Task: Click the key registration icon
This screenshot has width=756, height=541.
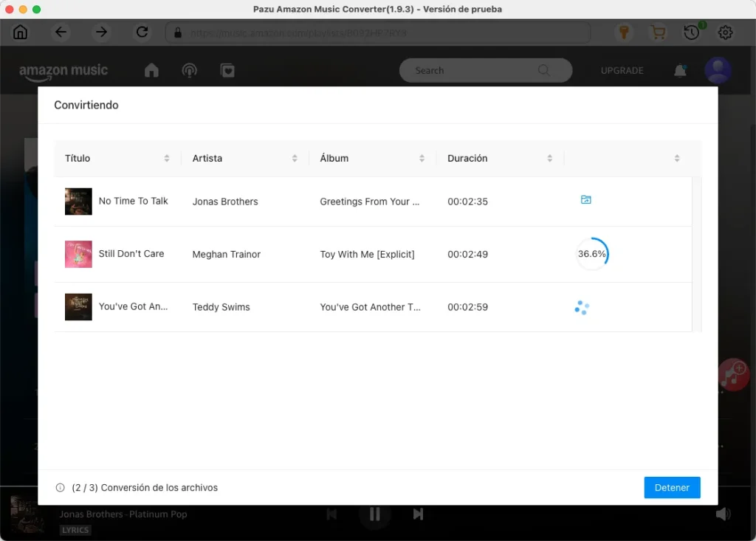Action: click(624, 32)
